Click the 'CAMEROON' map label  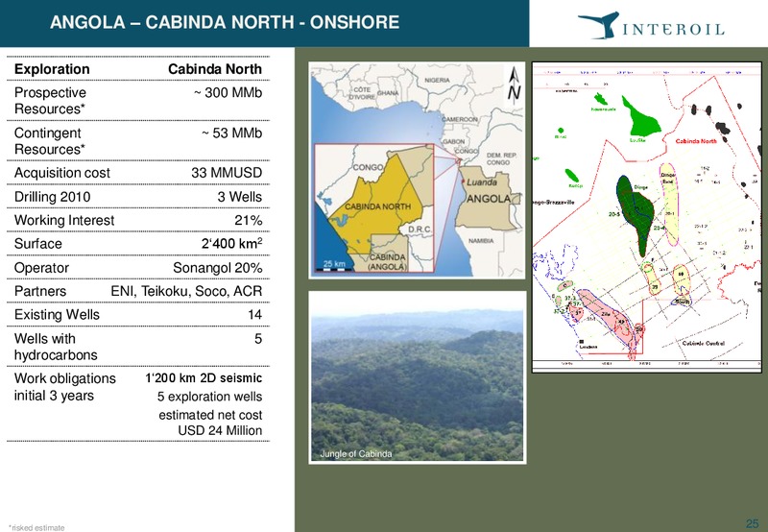[460, 119]
